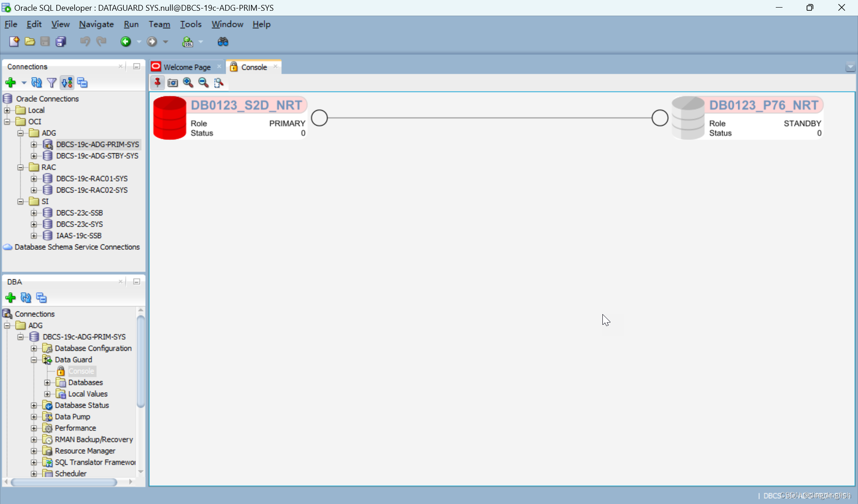The height and width of the screenshot is (504, 858).
Task: Refresh the Connections panel
Action: [x=37, y=83]
